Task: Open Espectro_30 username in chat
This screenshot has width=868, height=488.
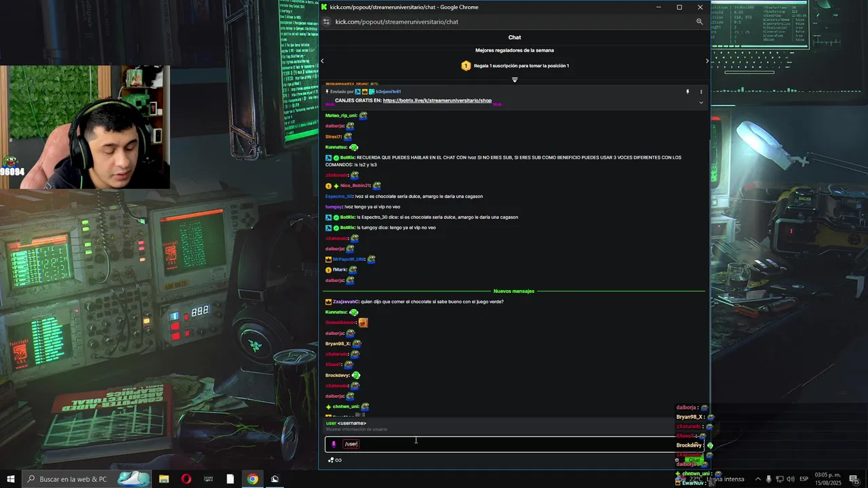Action: click(x=339, y=197)
